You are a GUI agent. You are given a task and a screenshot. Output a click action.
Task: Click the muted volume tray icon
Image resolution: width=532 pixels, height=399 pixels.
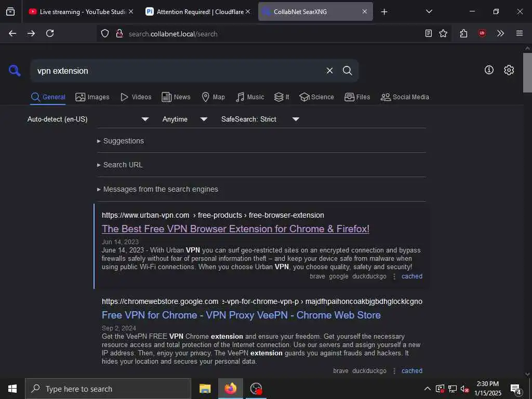click(x=464, y=389)
